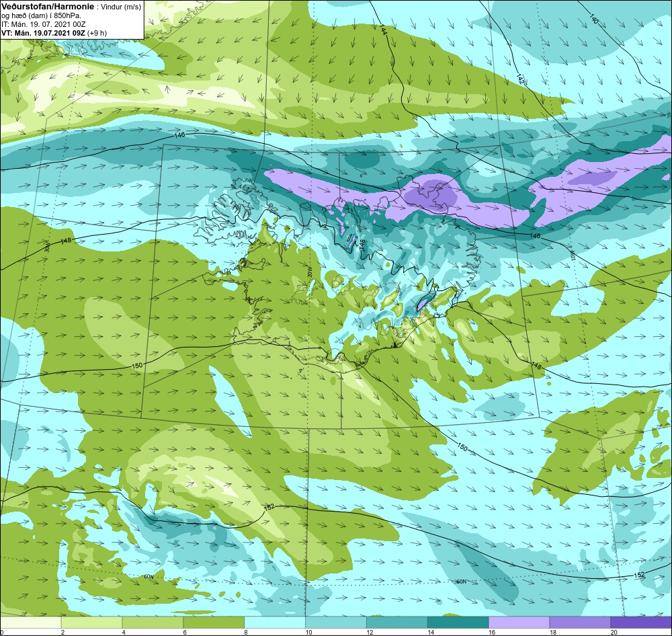Choose the dark green 6–8 m/s legend swatch
This screenshot has height=636, width=672.
pos(214,622)
